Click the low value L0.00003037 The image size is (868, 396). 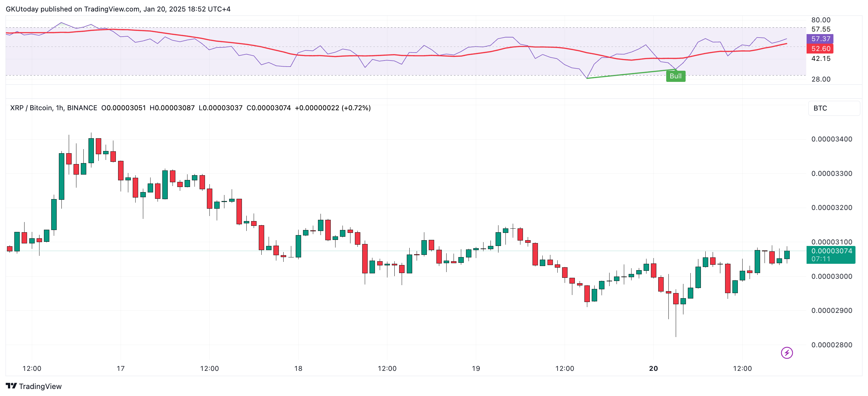click(220, 108)
